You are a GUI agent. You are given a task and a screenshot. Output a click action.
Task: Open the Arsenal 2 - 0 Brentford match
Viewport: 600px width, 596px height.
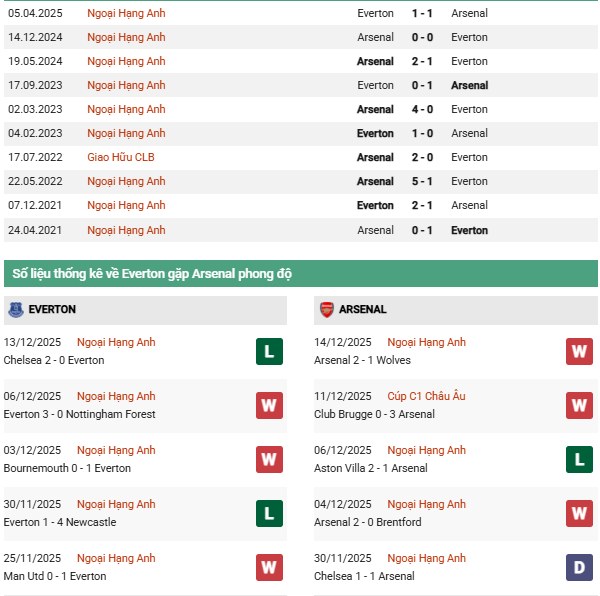pos(368,522)
